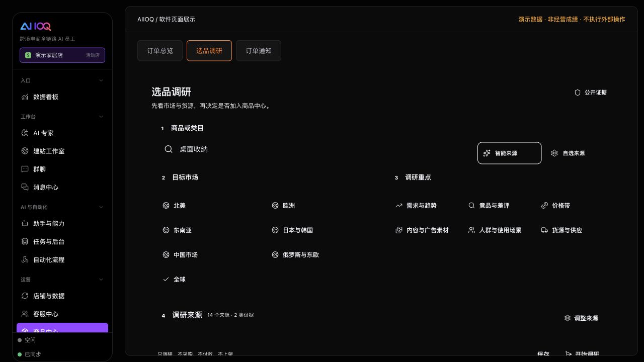Collapse the AI 与自动化 section
The height and width of the screenshot is (362, 644).
101,207
